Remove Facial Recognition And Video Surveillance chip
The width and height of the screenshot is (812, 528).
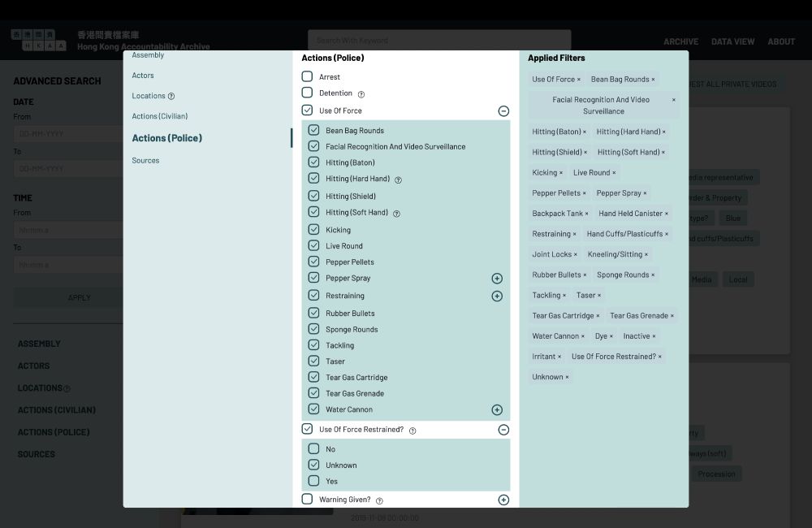(674, 100)
